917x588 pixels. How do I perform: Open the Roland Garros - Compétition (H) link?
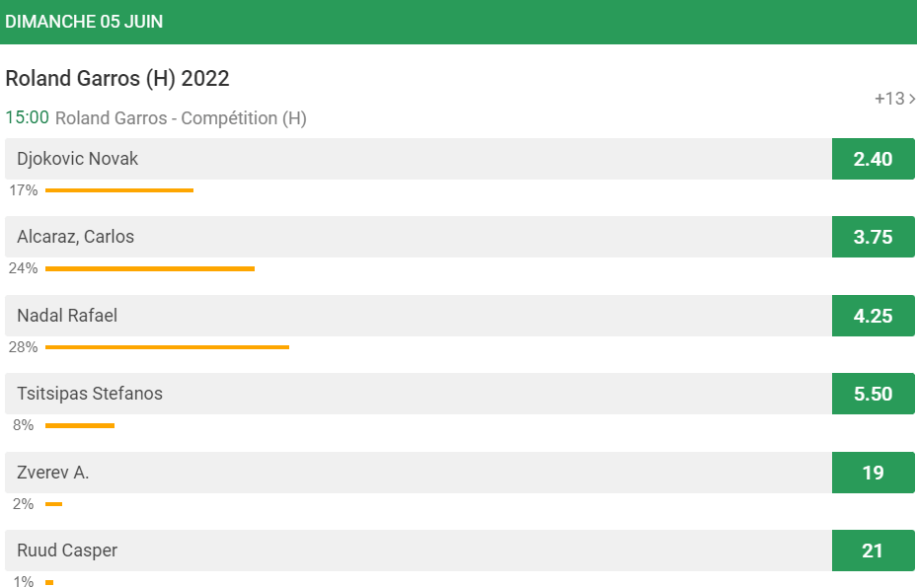[x=181, y=118]
